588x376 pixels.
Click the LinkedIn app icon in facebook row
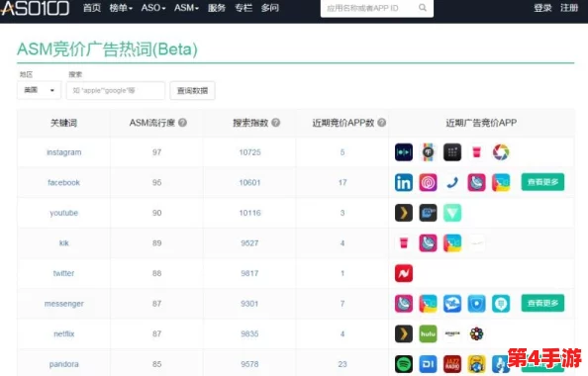[x=404, y=183]
